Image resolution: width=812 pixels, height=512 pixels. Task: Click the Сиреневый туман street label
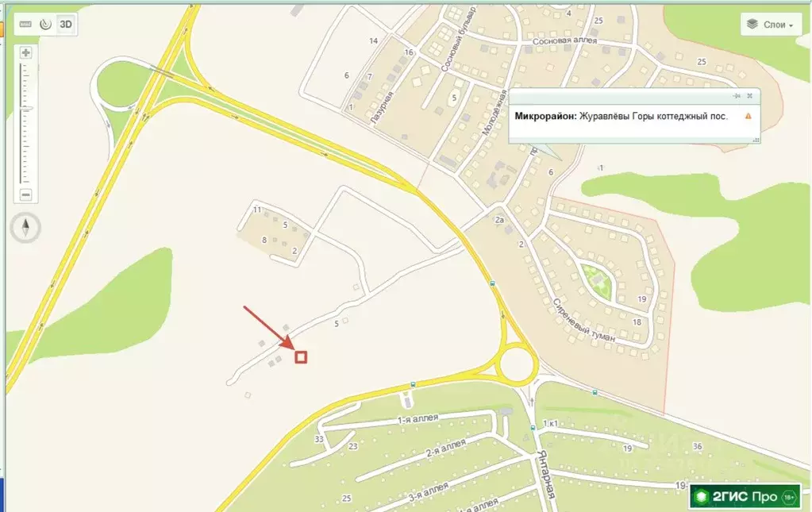tap(583, 320)
